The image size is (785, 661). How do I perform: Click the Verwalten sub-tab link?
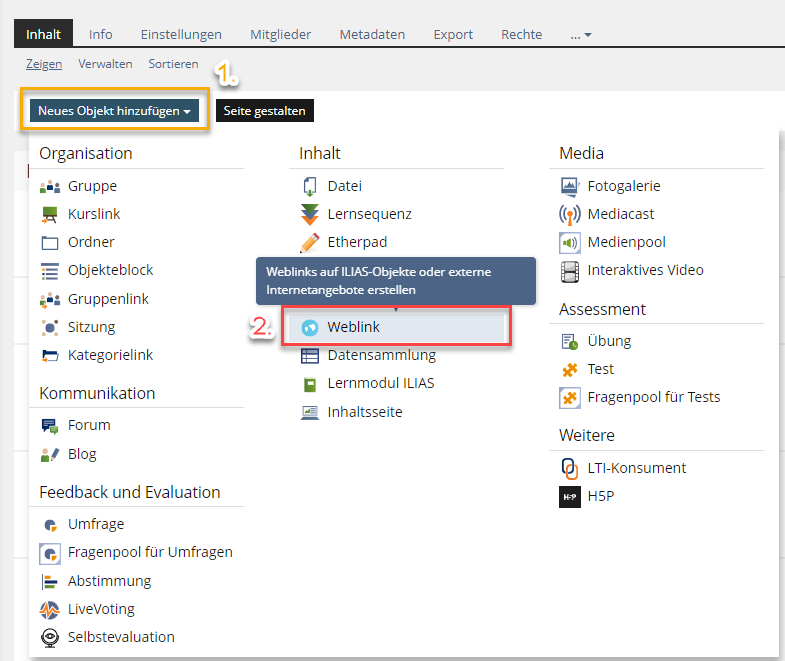105,64
